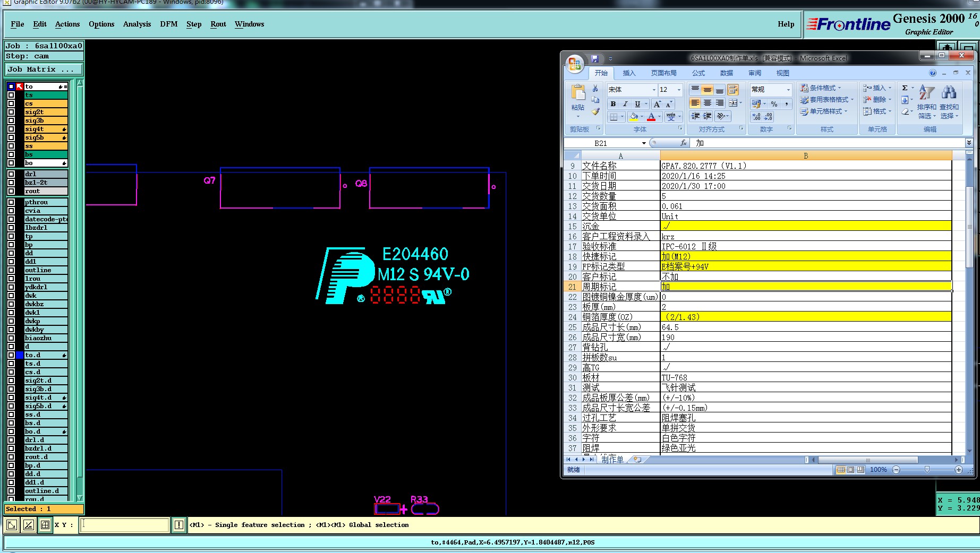This screenshot has height=553, width=980.
Task: Save the Excel workbook via quick-access icon
Action: 595,58
